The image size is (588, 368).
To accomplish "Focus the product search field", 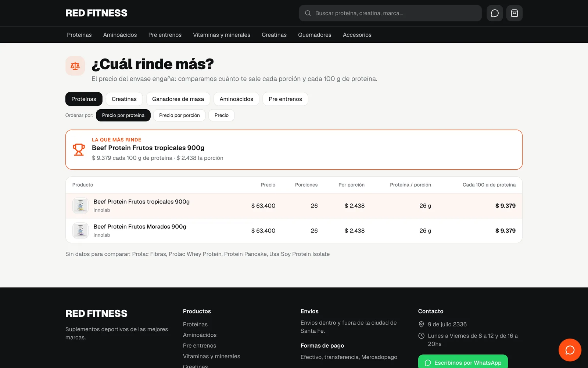I will pyautogui.click(x=390, y=13).
